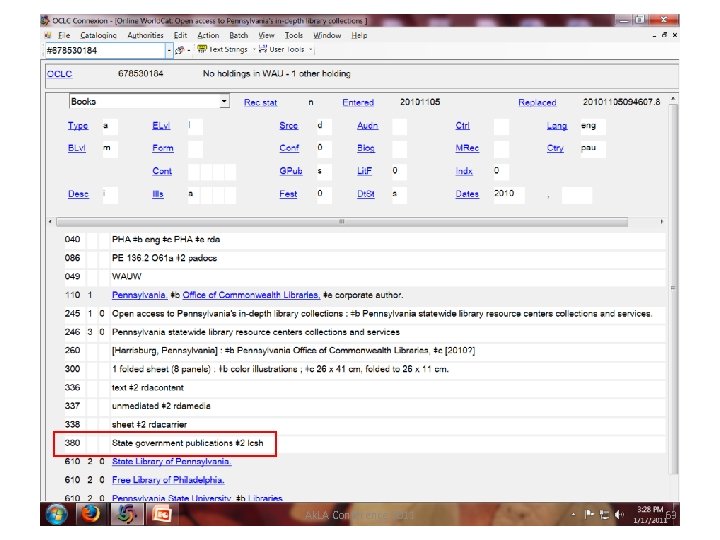Open the Authorities menu
Image resolution: width=720 pixels, height=540 pixels.
click(x=145, y=35)
